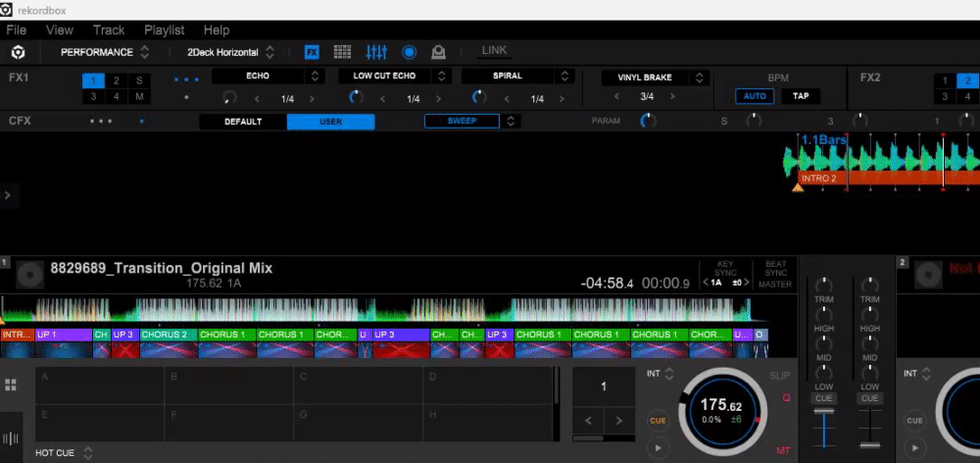
Task: Open the lighting panel icon
Action: [439, 53]
